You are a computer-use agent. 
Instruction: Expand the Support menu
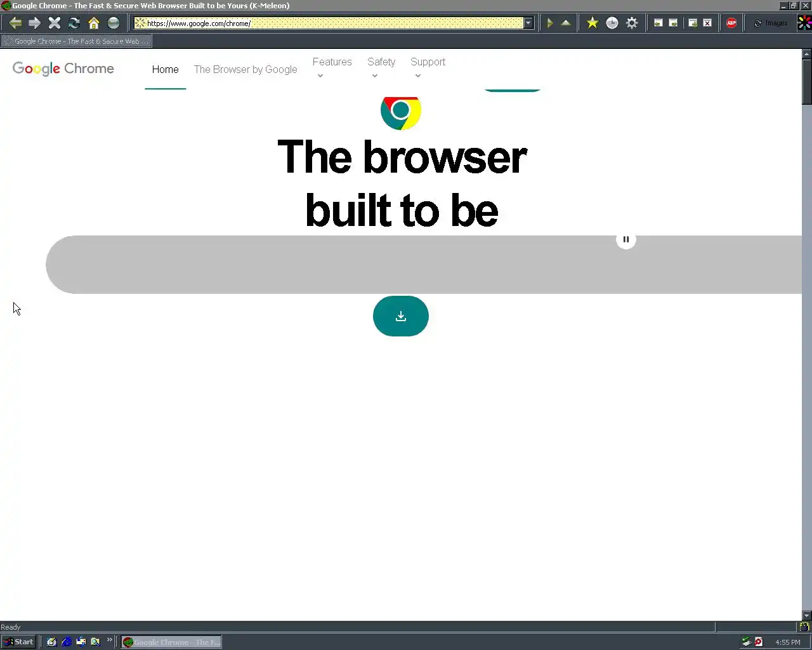428,67
